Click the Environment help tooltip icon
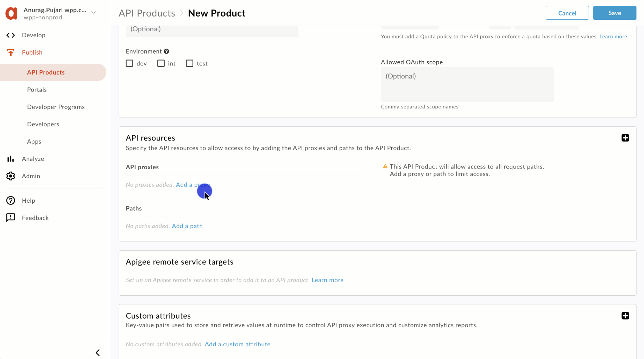The height and width of the screenshot is (359, 644). tap(166, 51)
